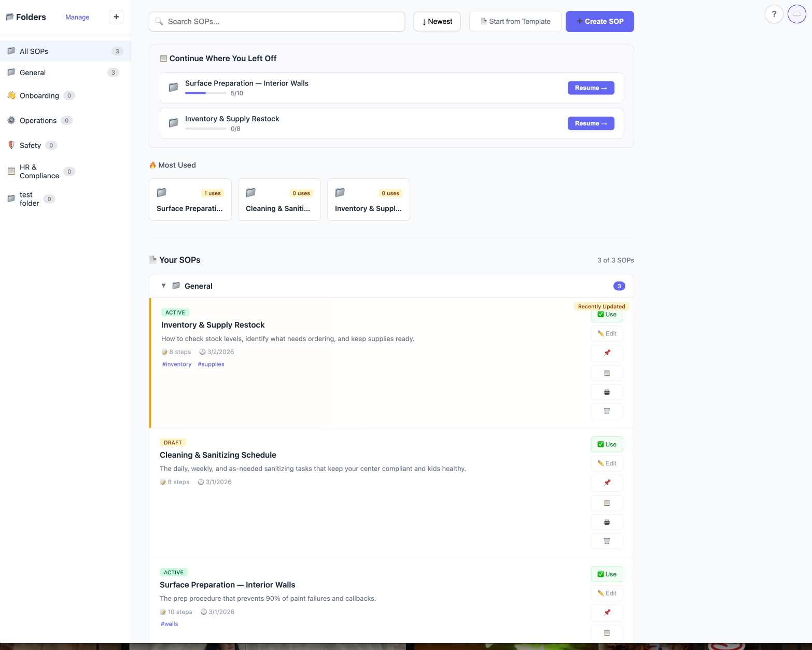Screen dimensions: 812x650
Task: Print the Inventory & Supply Restock SOP
Action: pos(607,392)
